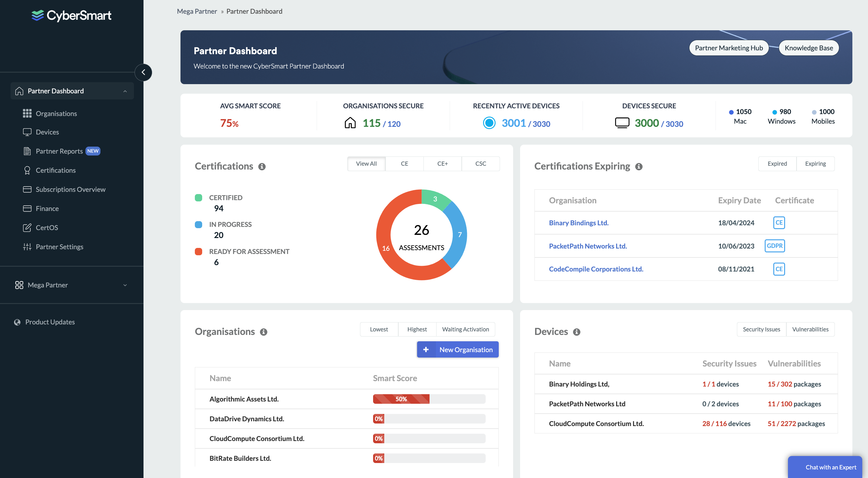
Task: Open the Certifications info icon
Action: point(262,167)
